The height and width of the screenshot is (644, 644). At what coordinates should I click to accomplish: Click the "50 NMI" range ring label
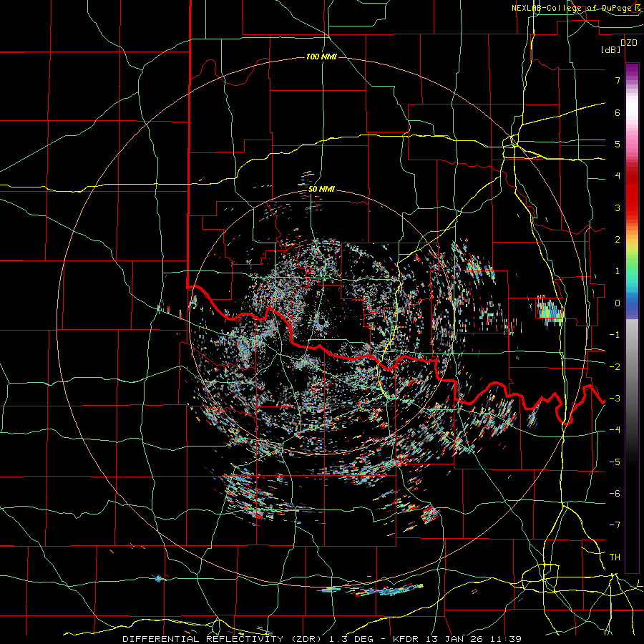[321, 190]
